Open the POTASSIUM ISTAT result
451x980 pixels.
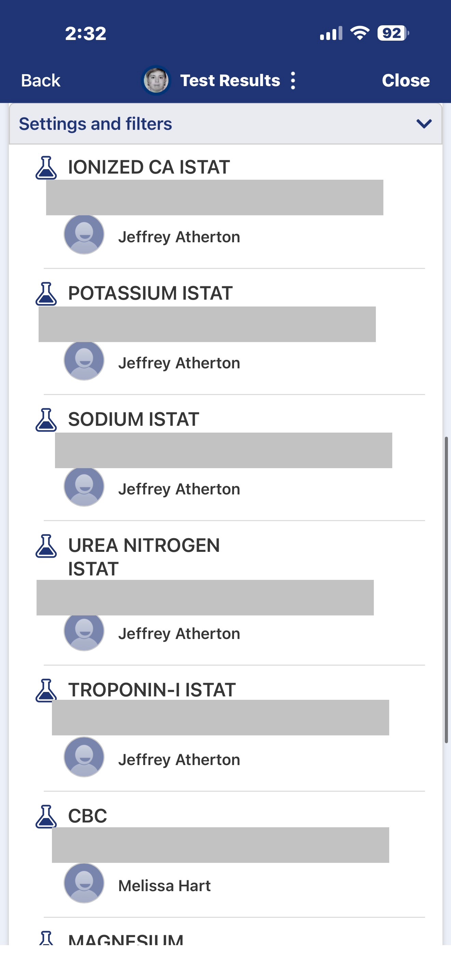point(150,293)
